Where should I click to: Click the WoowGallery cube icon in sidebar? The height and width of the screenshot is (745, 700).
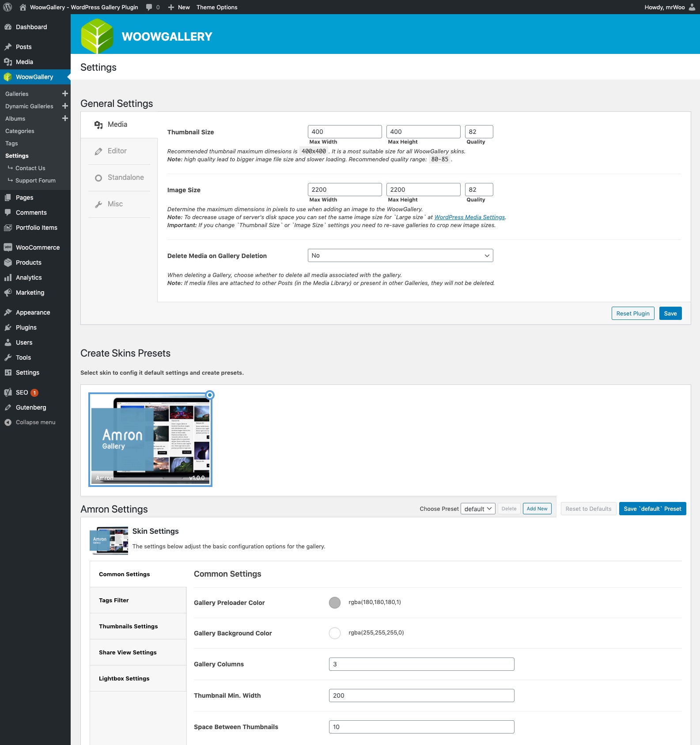pyautogui.click(x=8, y=77)
